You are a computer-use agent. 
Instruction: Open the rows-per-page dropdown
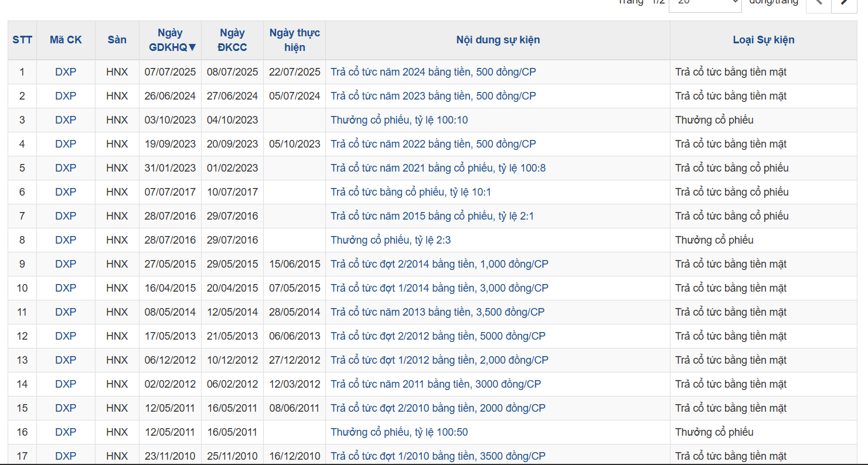coord(705,3)
